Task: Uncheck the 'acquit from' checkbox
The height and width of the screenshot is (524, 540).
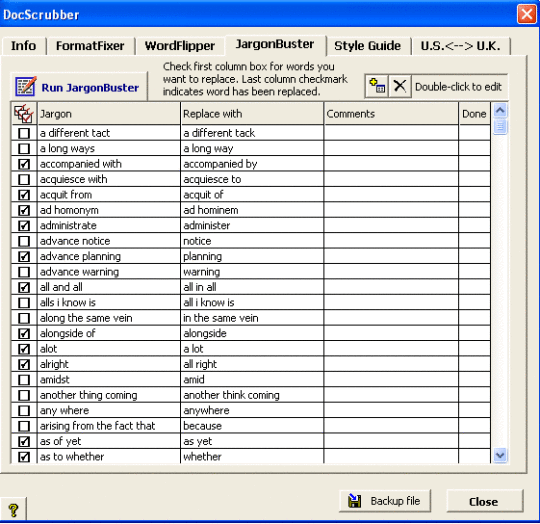Action: click(x=24, y=195)
